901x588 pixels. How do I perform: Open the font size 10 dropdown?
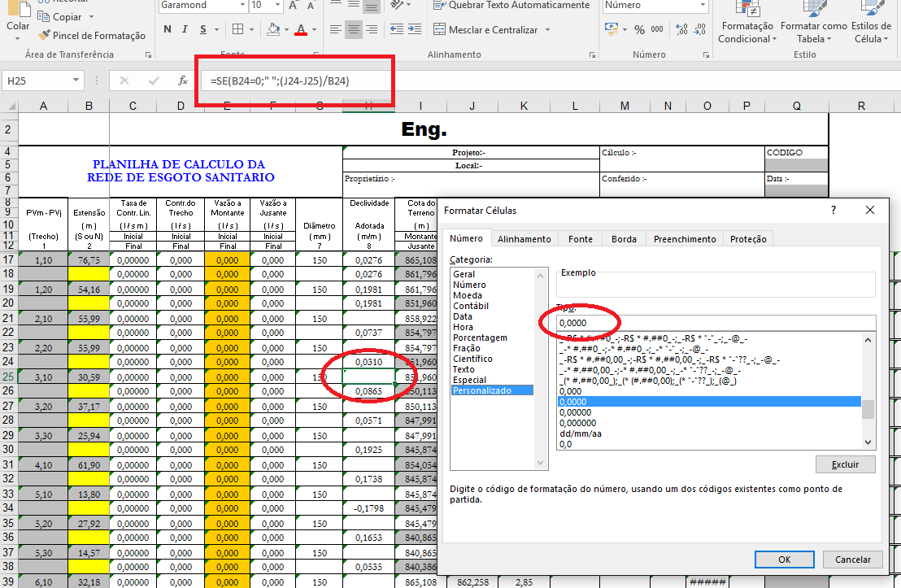277,5
